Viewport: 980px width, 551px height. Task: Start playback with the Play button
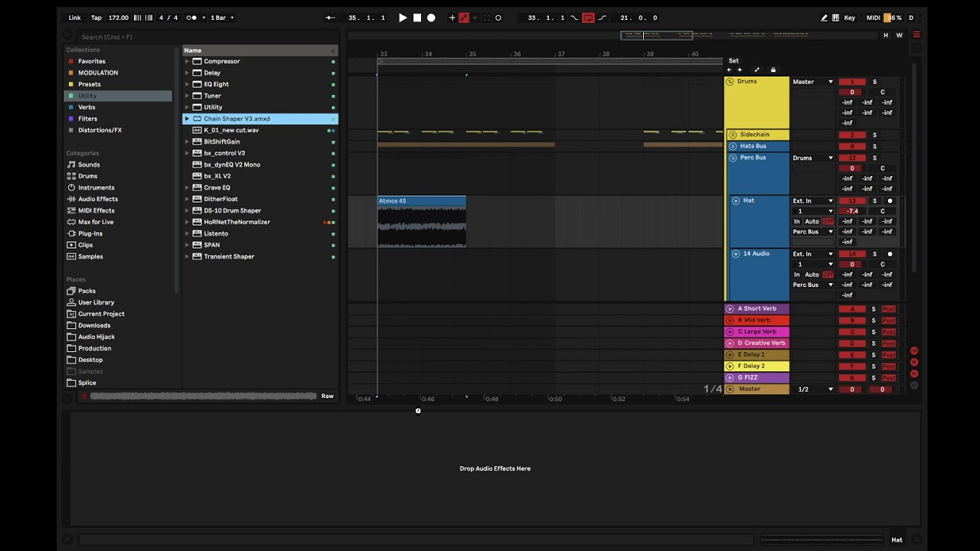tap(403, 18)
